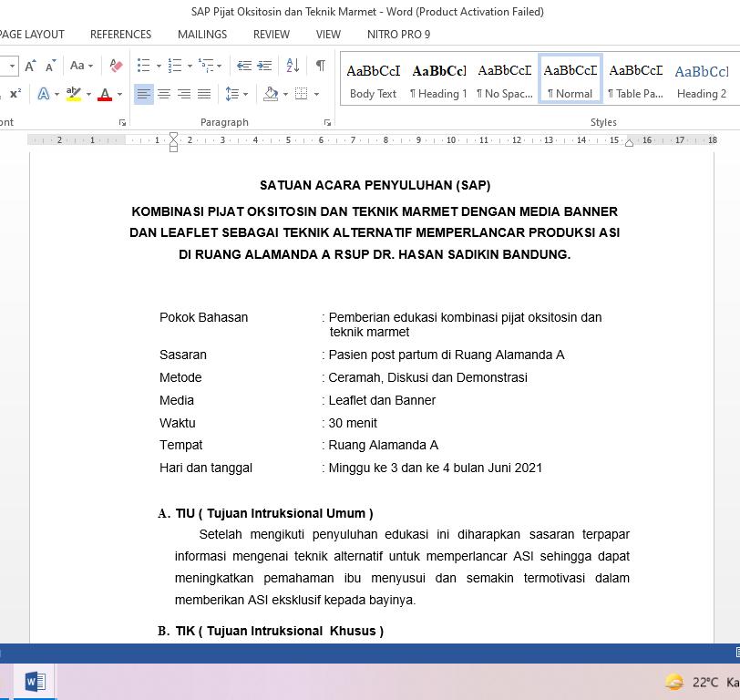Apply the Table Paragraph style

coord(636,81)
